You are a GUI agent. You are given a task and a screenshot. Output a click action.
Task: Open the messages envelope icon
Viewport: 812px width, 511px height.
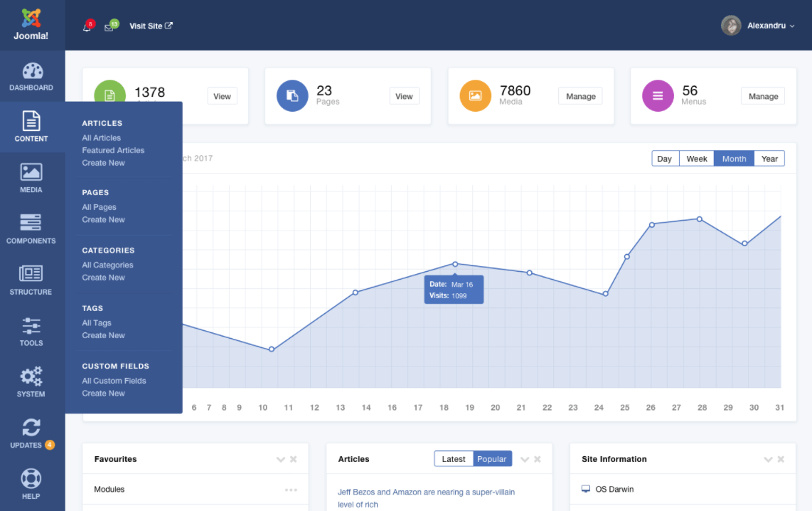(109, 26)
